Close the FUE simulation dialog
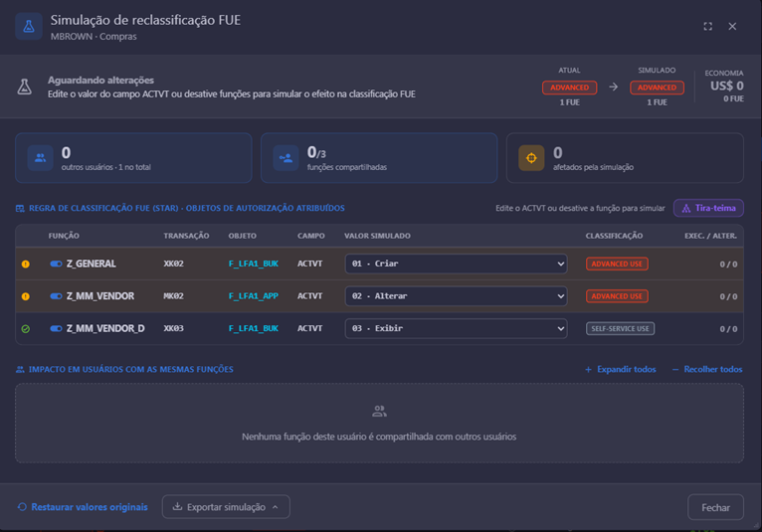762x532 pixels. click(732, 26)
